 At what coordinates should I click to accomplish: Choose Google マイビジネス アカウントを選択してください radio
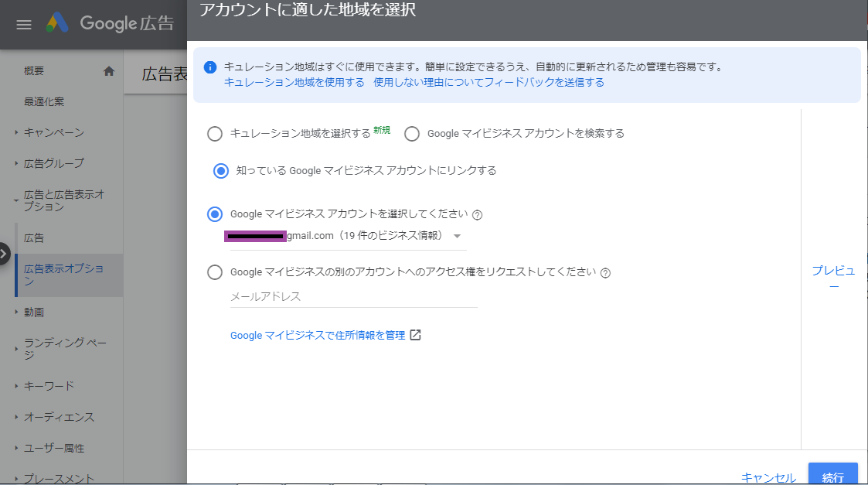[215, 214]
